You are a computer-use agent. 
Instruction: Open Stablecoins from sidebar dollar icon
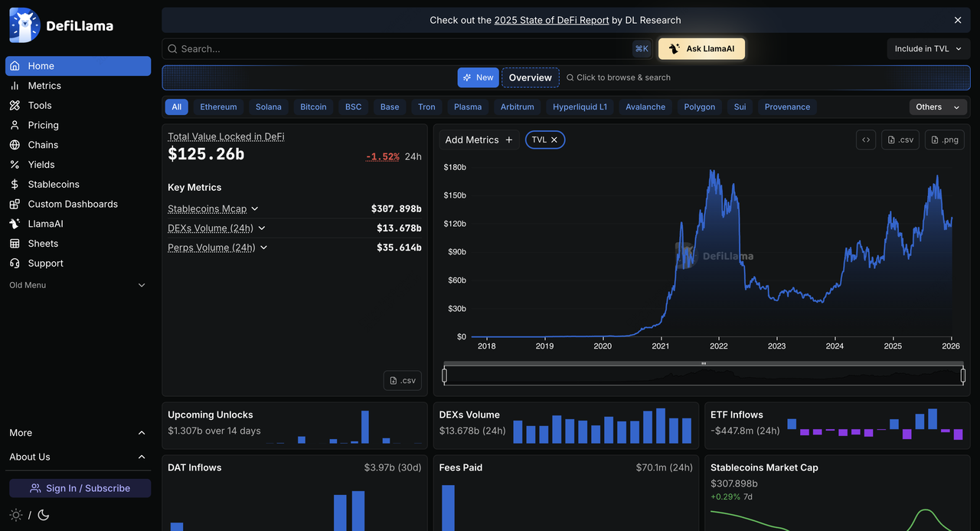point(15,184)
